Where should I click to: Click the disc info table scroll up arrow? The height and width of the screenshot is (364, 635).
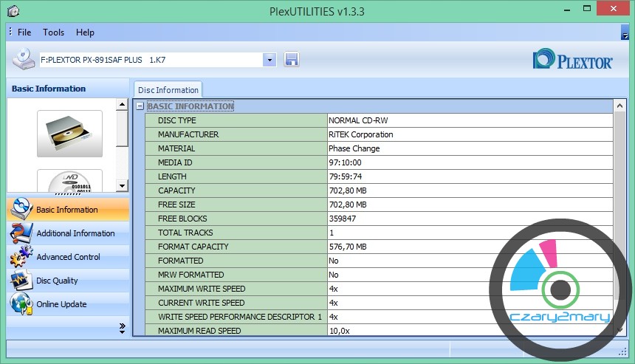tap(619, 106)
